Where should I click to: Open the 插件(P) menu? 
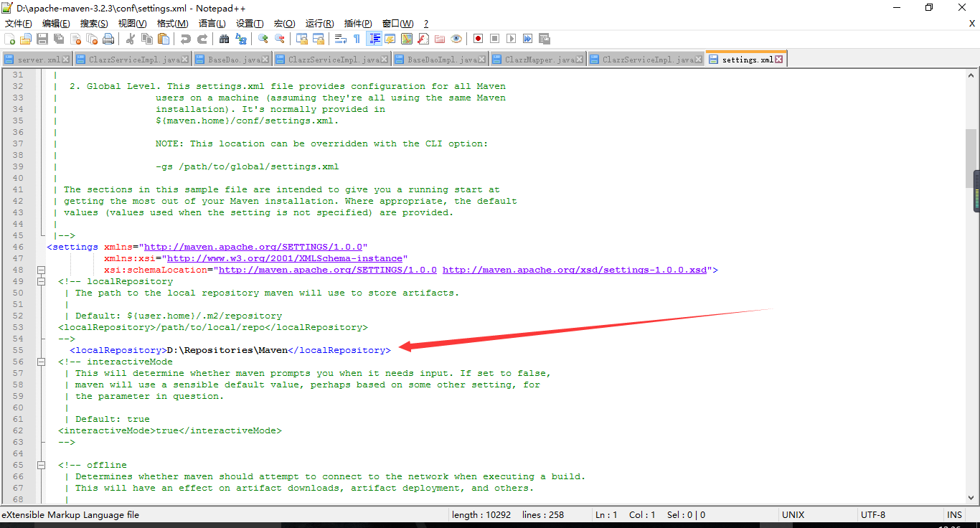[358, 24]
